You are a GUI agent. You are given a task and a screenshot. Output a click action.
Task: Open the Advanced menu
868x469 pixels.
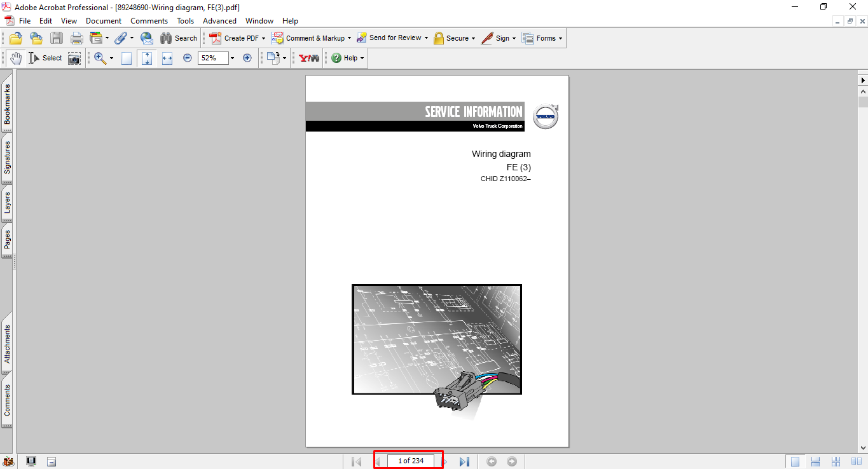click(x=219, y=21)
